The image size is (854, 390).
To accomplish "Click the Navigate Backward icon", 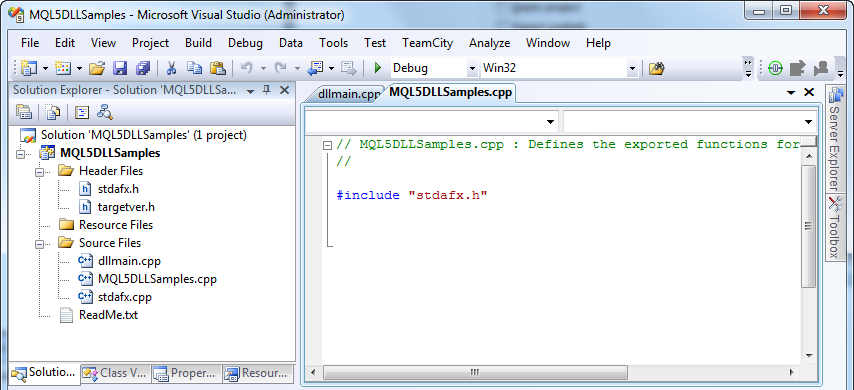I will click(315, 68).
